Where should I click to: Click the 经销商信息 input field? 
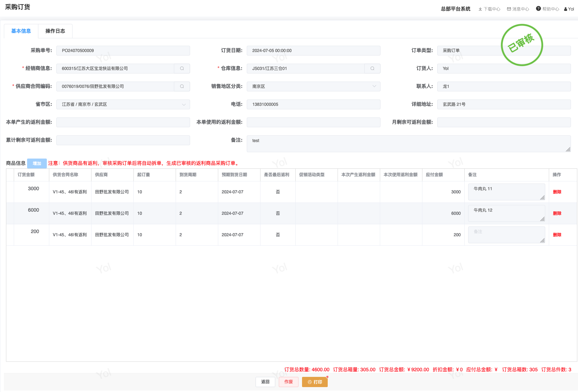click(x=115, y=69)
